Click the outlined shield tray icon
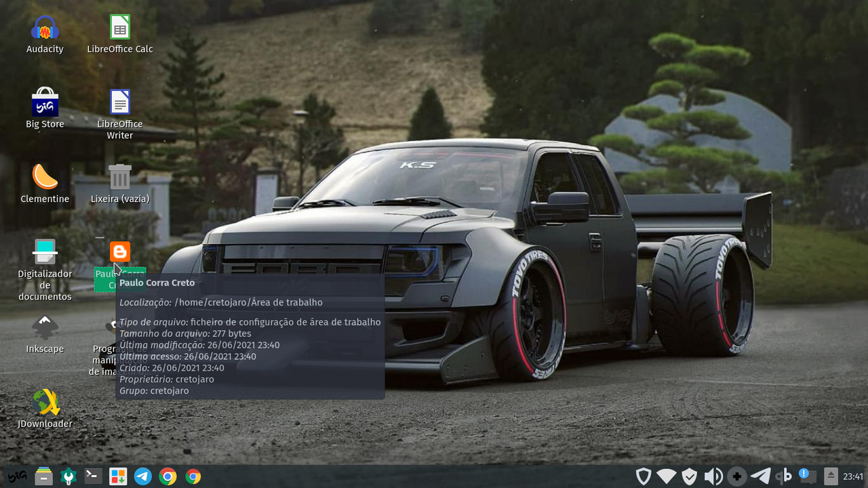 644,476
